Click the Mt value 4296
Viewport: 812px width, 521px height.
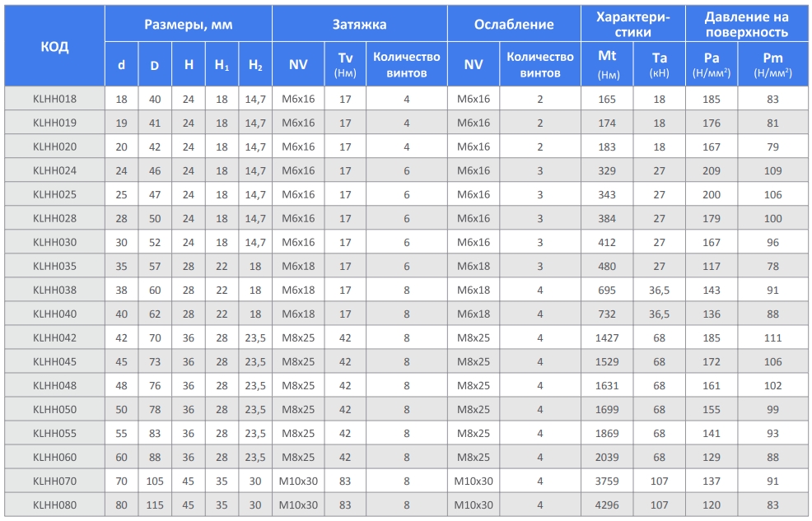point(608,505)
